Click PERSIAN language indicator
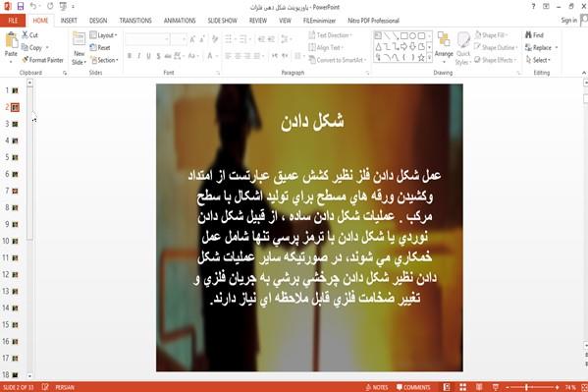588x392 pixels. pos(65,387)
